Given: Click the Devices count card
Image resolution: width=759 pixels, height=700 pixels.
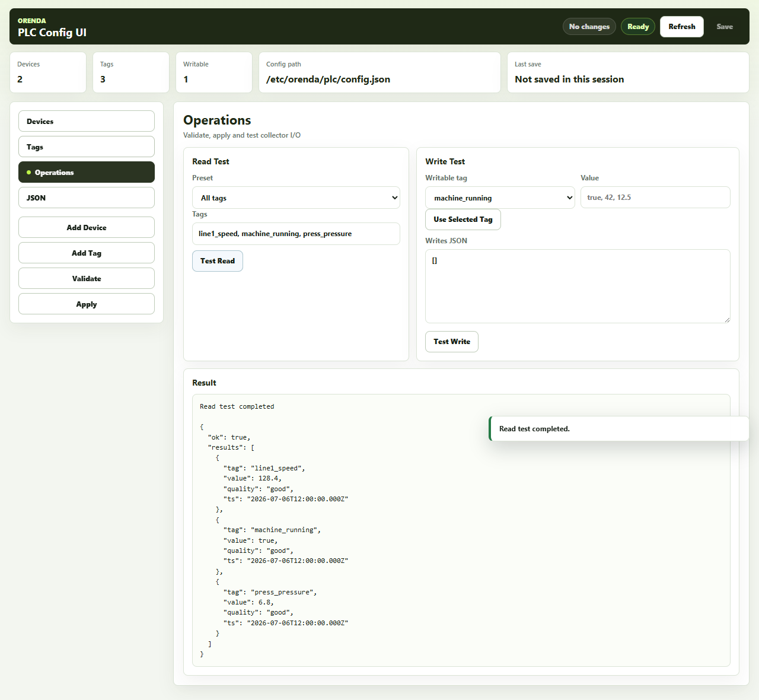Looking at the screenshot, I should [48, 72].
